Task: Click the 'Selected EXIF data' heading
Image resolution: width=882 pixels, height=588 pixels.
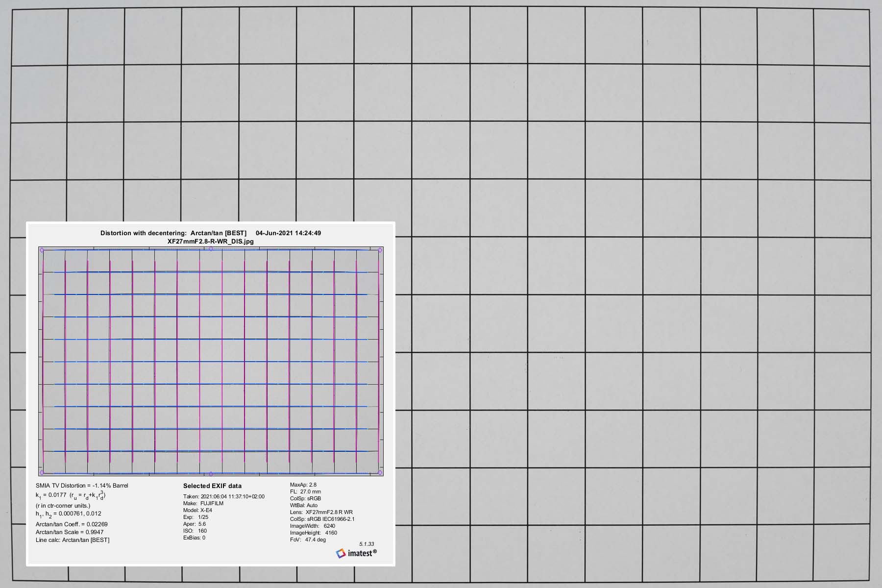Action: click(212, 486)
